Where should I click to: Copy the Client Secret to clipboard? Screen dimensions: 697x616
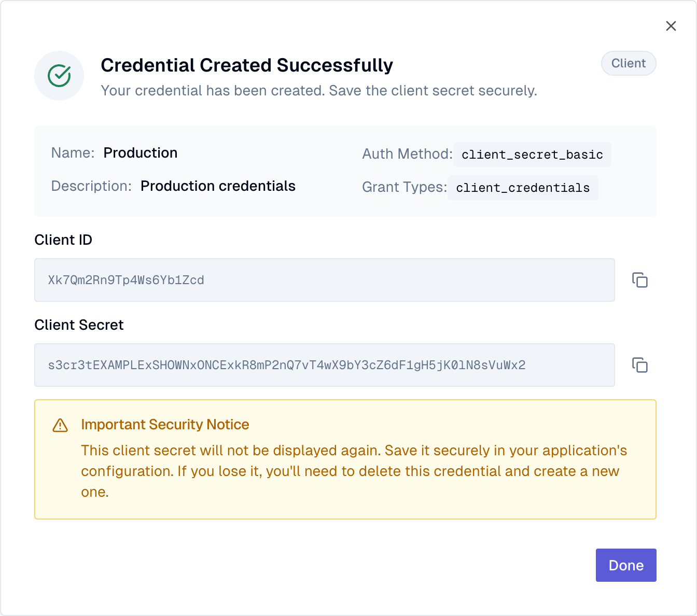640,365
